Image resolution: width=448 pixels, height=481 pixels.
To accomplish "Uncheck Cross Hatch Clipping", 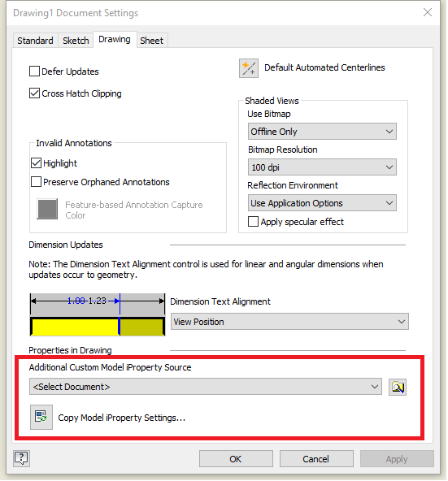I will (34, 93).
